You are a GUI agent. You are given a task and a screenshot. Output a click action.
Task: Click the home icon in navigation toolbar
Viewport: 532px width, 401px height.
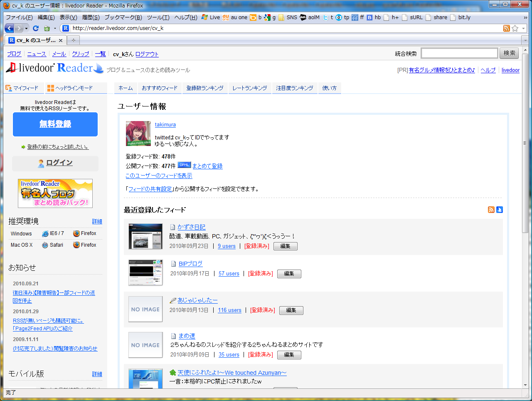click(47, 28)
